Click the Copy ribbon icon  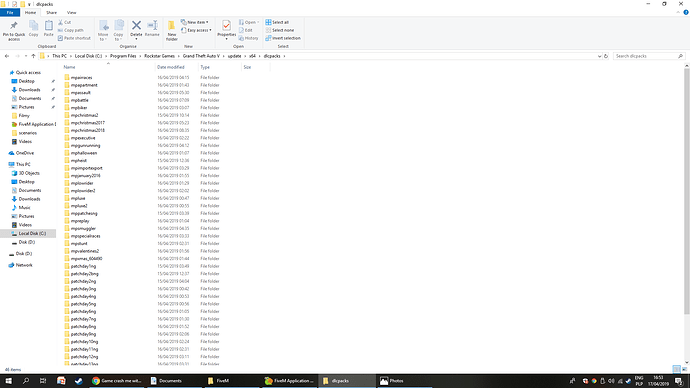pos(33,26)
